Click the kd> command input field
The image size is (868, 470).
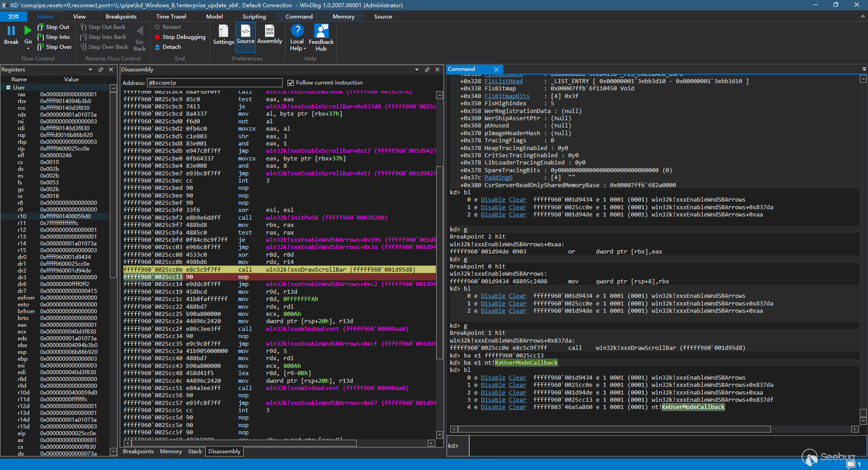(x=667, y=446)
